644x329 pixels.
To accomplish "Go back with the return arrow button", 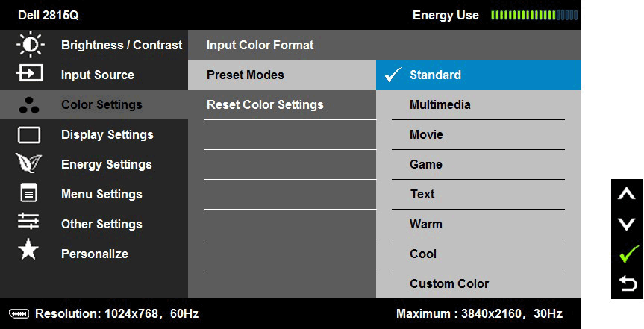I will (628, 283).
